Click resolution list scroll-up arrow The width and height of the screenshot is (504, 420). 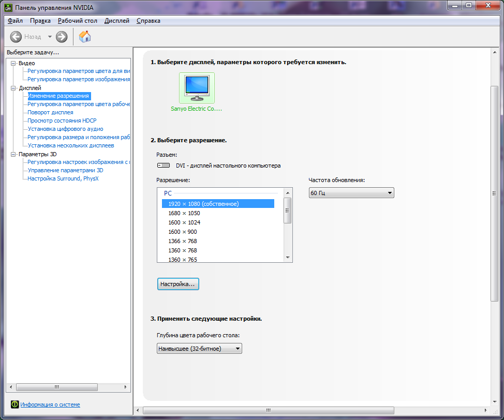tap(288, 193)
